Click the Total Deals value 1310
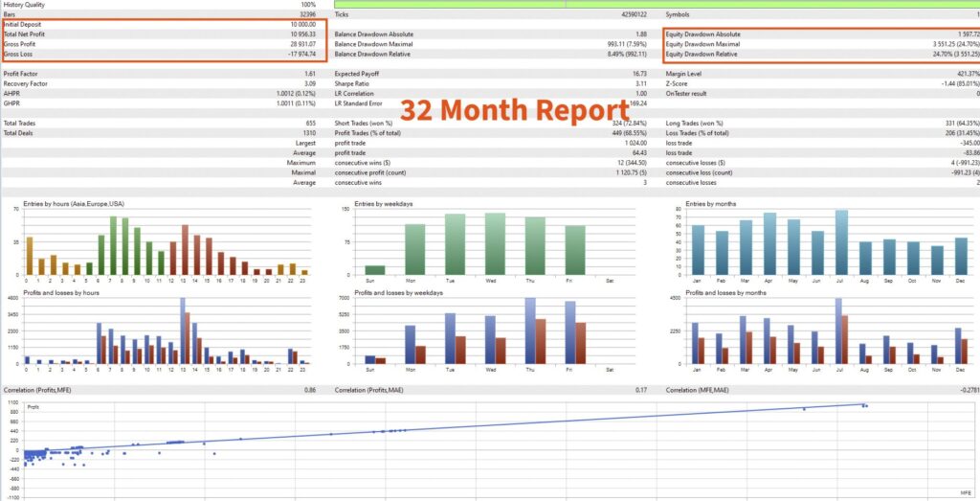The width and height of the screenshot is (980, 501). pyautogui.click(x=309, y=133)
